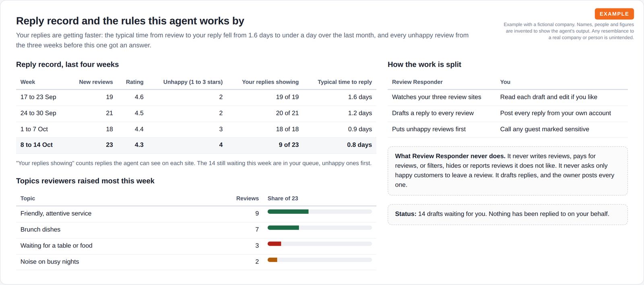Select the 1 to 7 Oct week cell
The height and width of the screenshot is (285, 644).
34,129
